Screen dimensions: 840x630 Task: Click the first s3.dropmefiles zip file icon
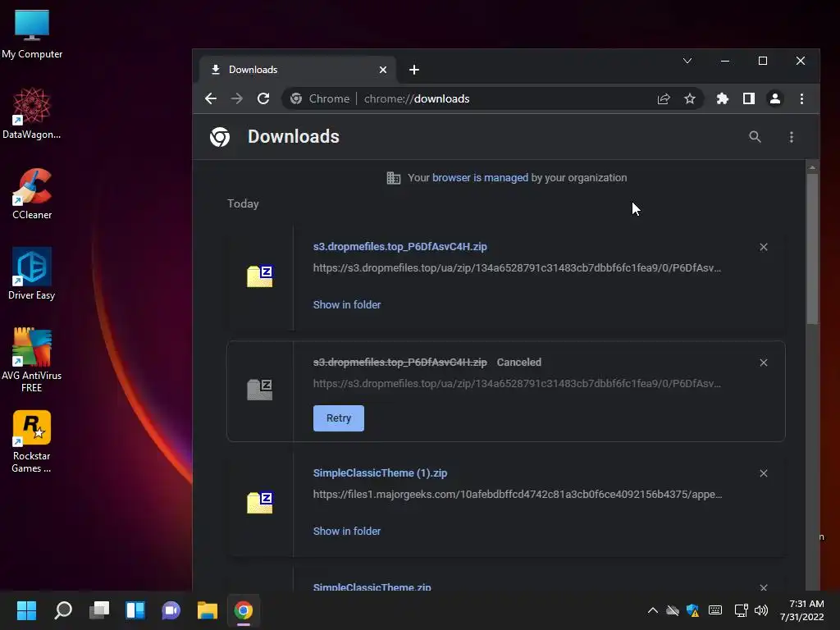pos(260,276)
